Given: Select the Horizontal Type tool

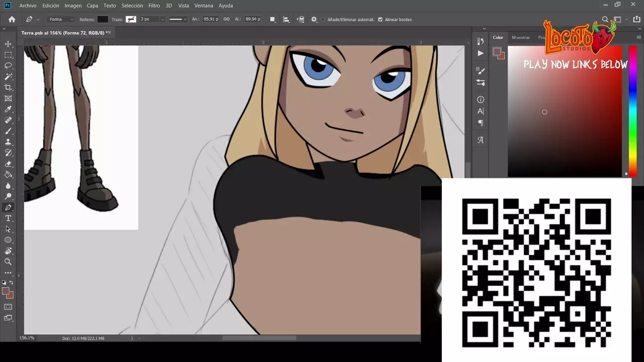Looking at the screenshot, I should (8, 218).
